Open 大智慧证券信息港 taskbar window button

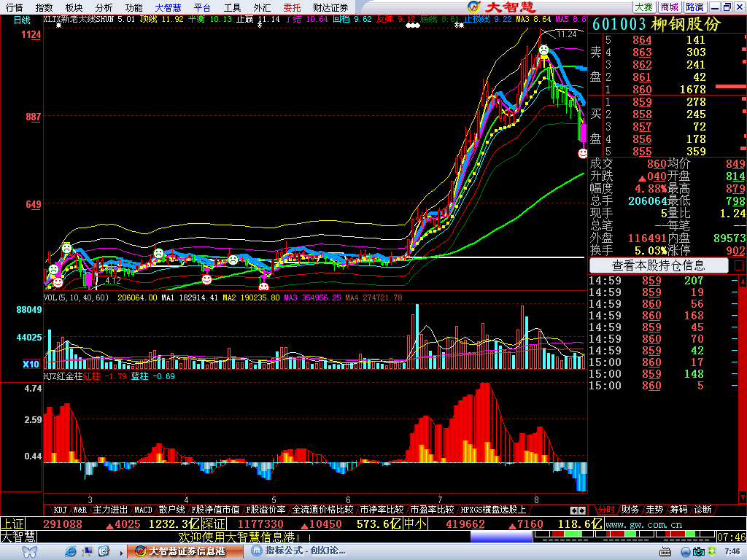(x=185, y=551)
